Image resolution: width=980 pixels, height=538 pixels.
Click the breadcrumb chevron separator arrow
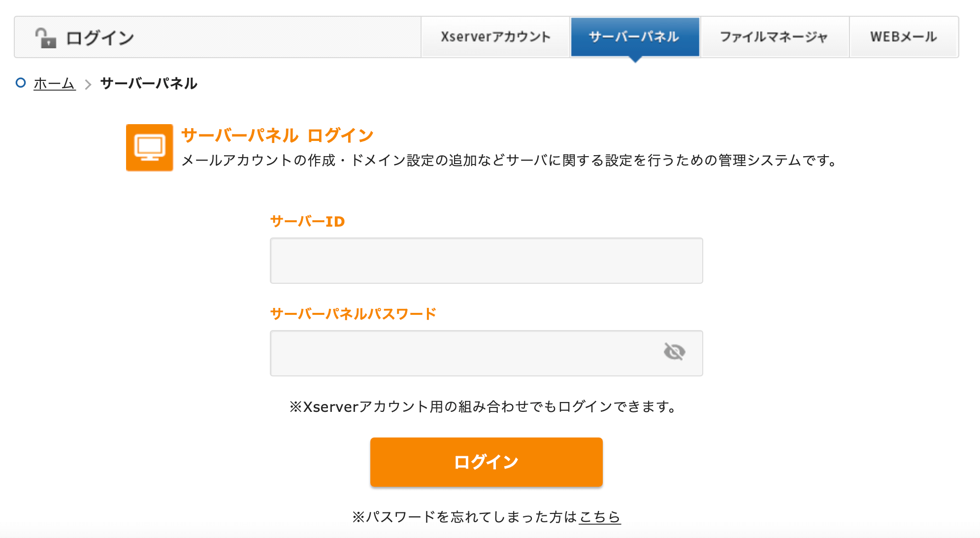pos(88,84)
